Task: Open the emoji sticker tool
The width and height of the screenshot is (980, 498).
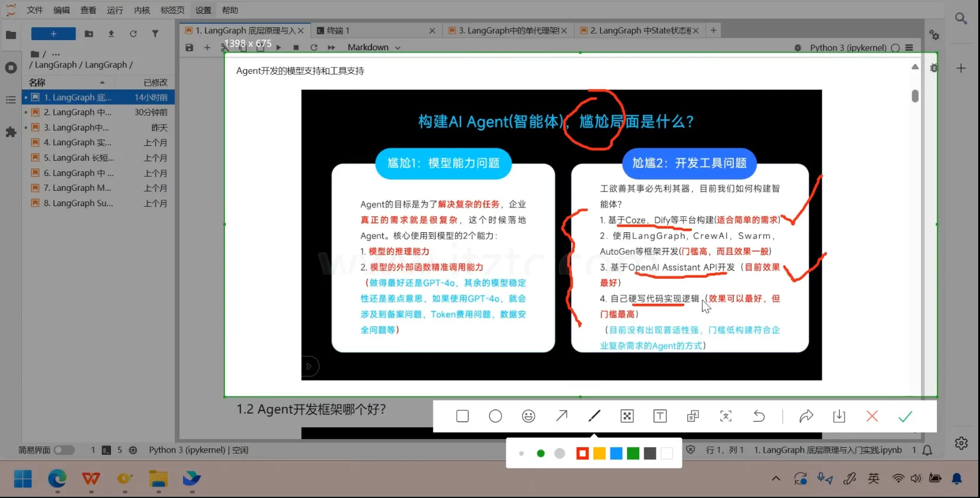Action: pos(528,416)
